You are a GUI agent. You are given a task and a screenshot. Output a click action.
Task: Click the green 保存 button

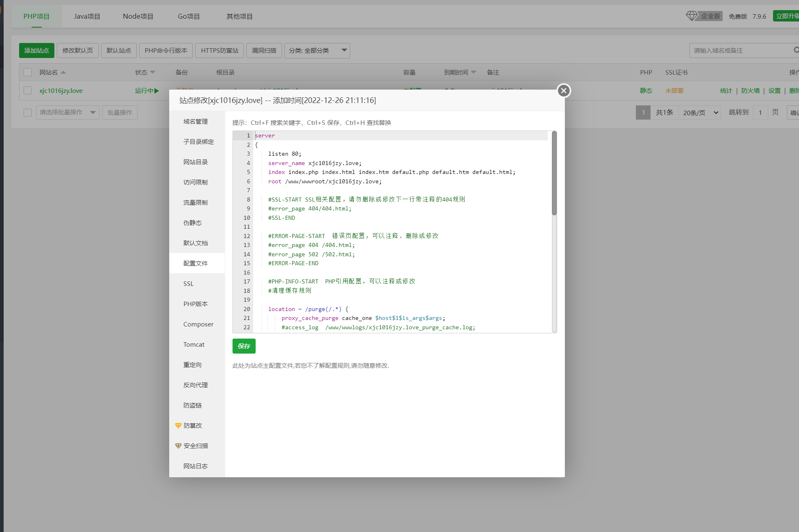click(x=244, y=346)
